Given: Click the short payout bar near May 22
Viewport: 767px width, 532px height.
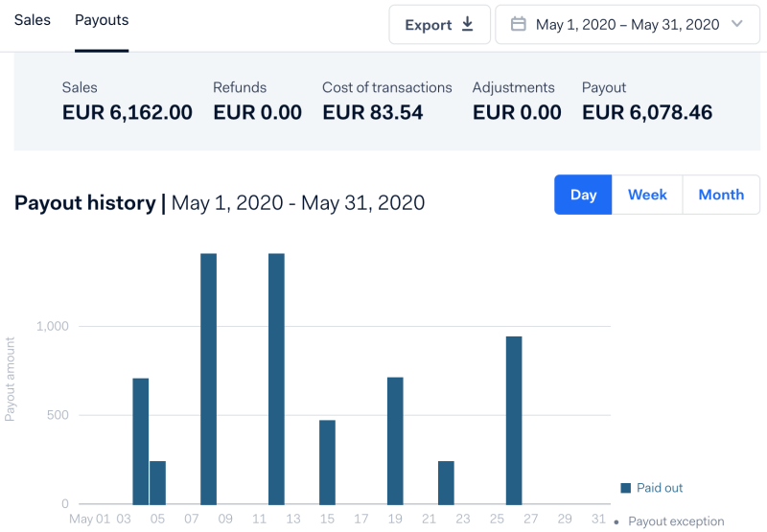Looking at the screenshot, I should tap(446, 482).
